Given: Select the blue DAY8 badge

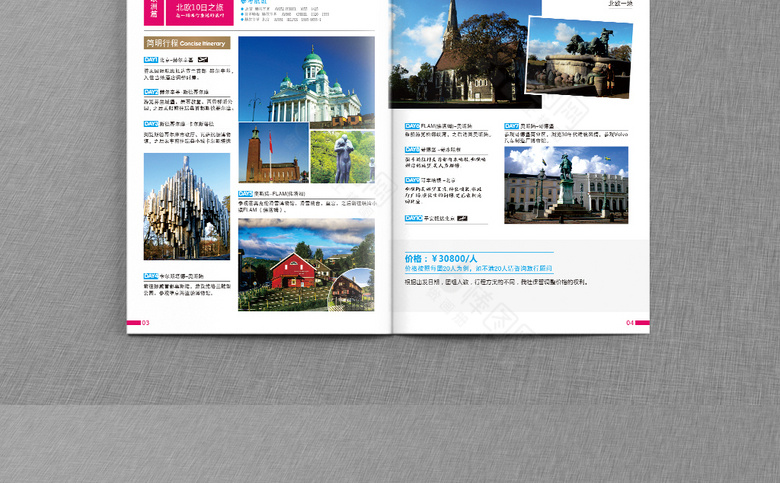Looking at the screenshot, I should pyautogui.click(x=412, y=149).
